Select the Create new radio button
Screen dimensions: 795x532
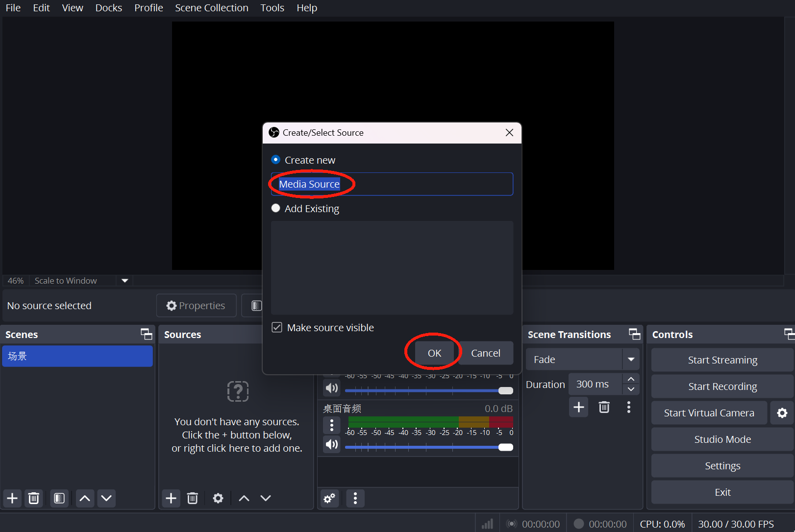tap(275, 159)
